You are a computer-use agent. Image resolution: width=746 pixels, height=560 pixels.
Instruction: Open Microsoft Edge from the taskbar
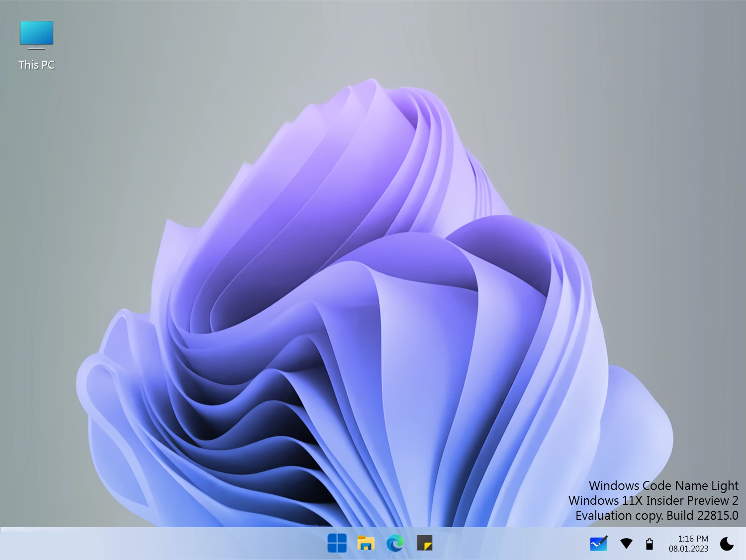[395, 543]
